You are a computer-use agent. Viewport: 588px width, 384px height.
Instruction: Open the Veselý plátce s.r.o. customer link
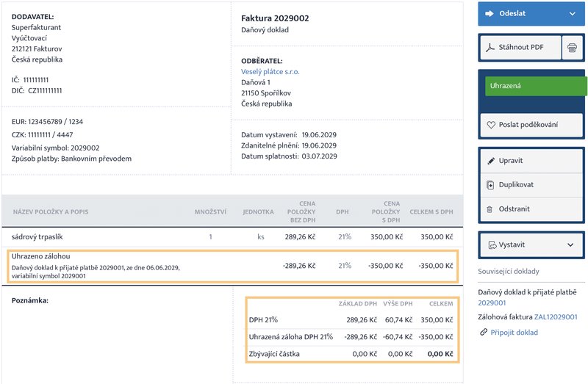coord(270,72)
